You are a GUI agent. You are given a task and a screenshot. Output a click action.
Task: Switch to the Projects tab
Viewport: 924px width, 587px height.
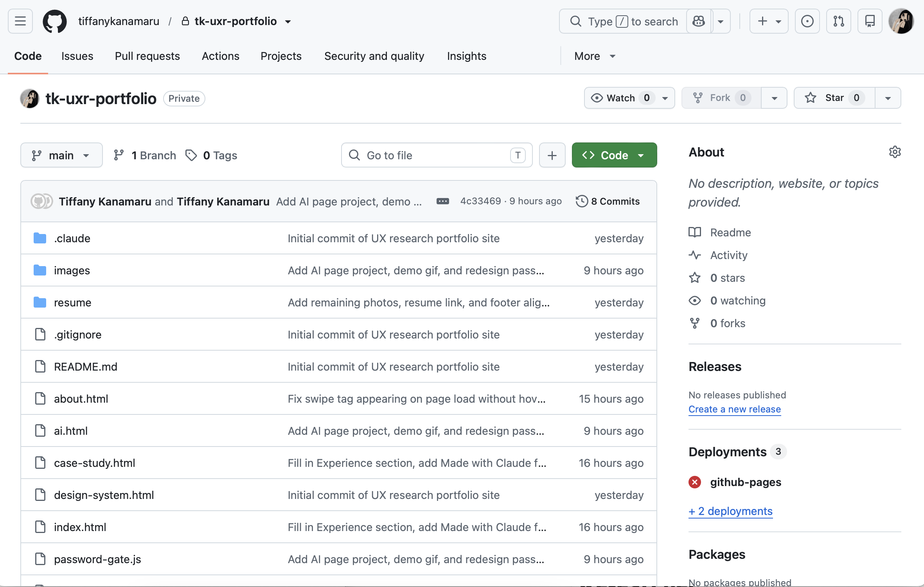click(x=281, y=56)
